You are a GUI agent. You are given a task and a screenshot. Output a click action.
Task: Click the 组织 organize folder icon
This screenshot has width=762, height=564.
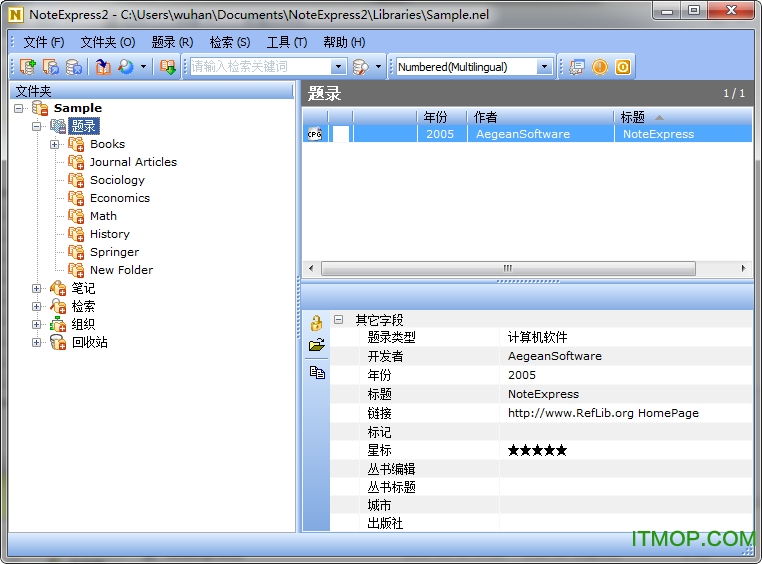click(x=58, y=324)
